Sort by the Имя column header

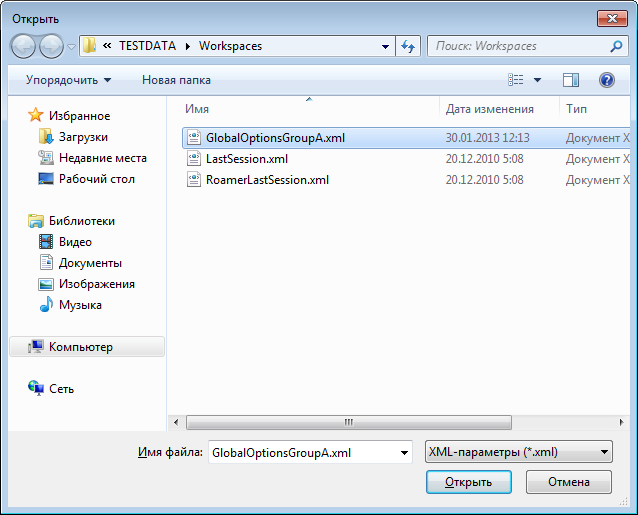197,109
